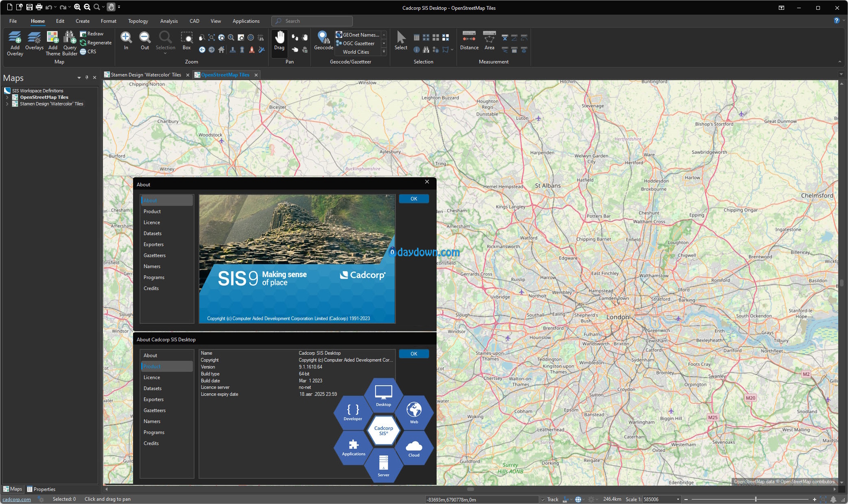The width and height of the screenshot is (848, 504).
Task: Click the Distance measurement tool
Action: [469, 41]
